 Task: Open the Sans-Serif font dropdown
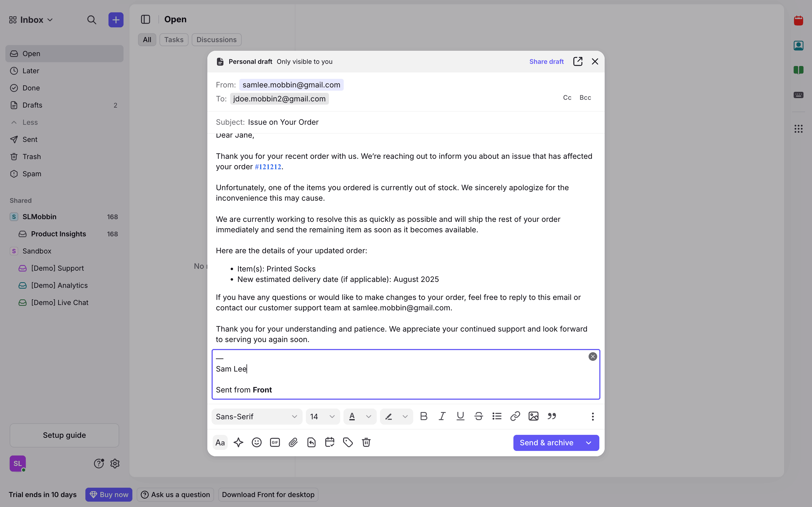pyautogui.click(x=257, y=416)
